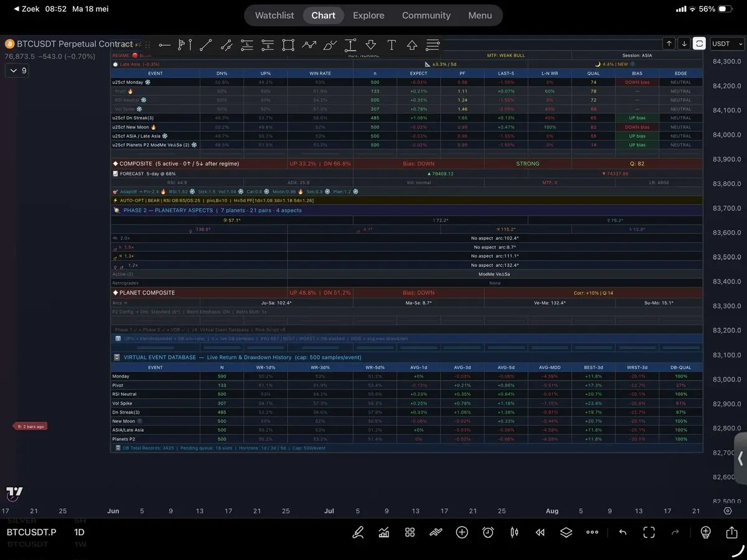
Task: Select the short position level tool (S)
Action: coord(267,45)
